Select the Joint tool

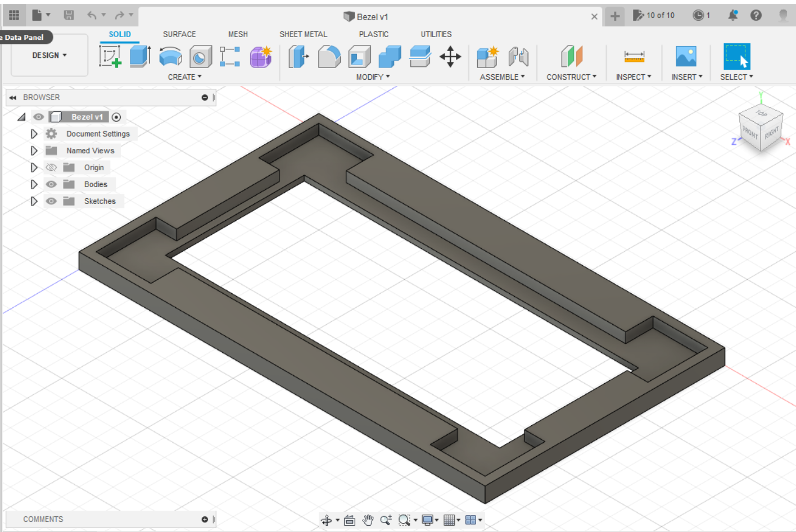tap(518, 57)
